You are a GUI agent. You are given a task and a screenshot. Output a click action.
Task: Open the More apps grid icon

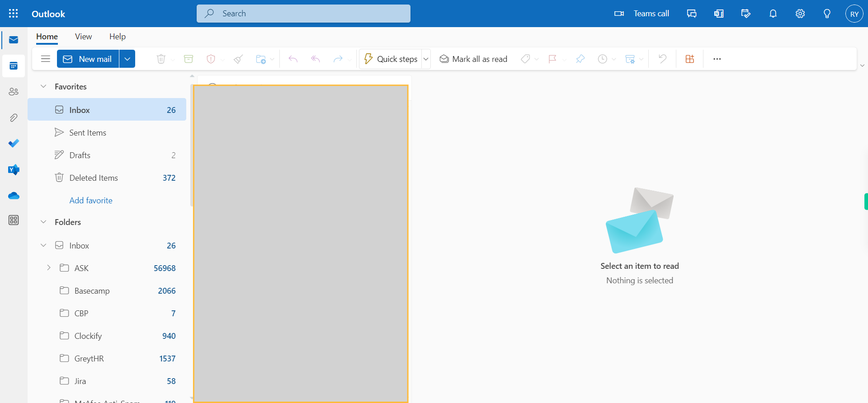point(14,220)
